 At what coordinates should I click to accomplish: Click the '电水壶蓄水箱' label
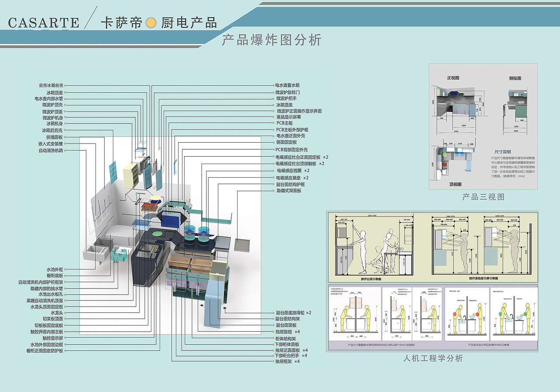(x=287, y=86)
